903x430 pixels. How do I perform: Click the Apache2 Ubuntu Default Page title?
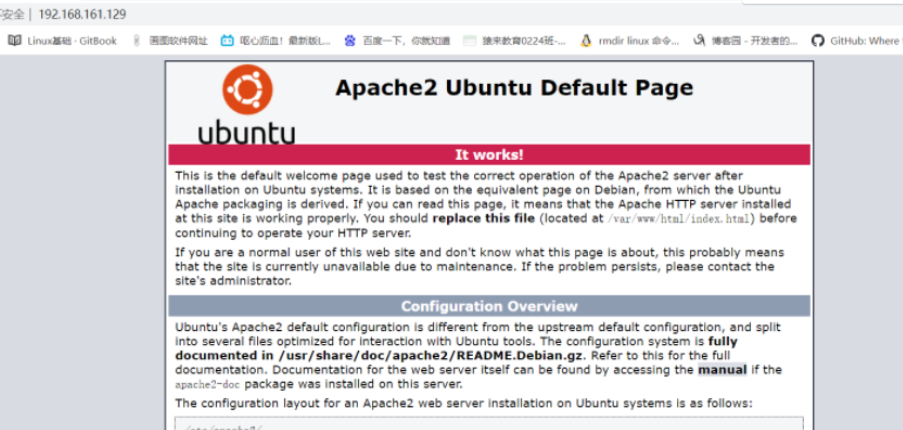click(514, 87)
